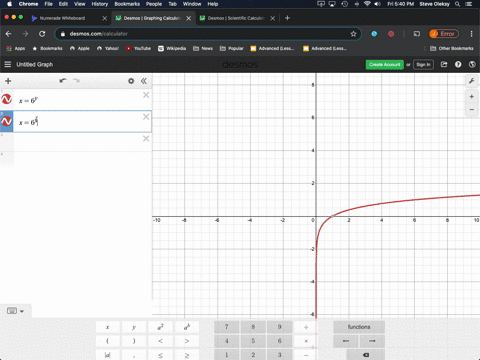Screen dimensions: 480x360
Task: Tap keypad number 8
Action: [x=253, y=327]
